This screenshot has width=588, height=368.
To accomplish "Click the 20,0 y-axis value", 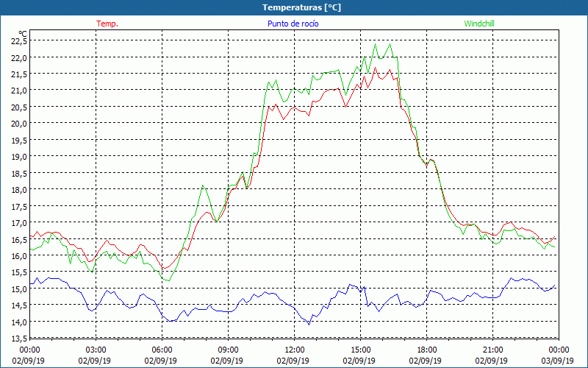I will click(20, 124).
